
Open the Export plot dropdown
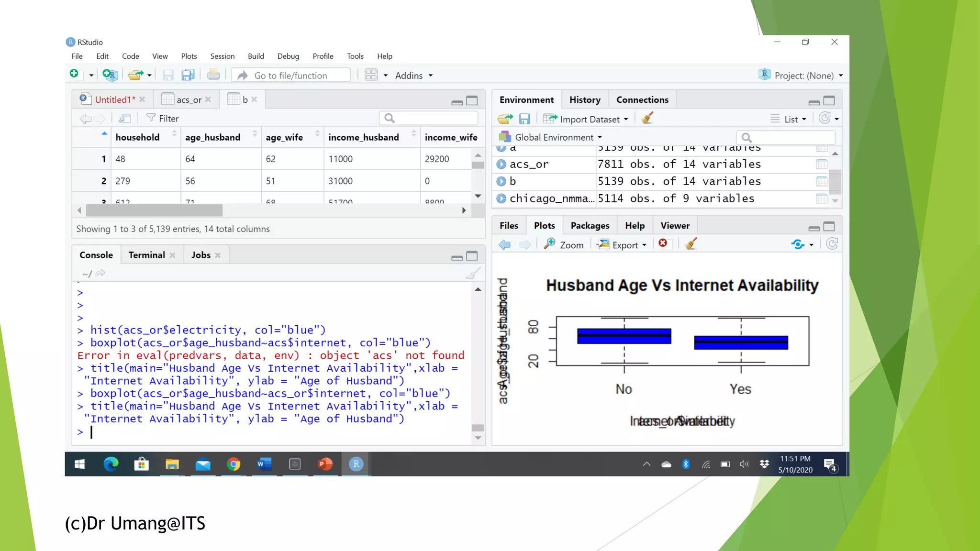tap(622, 245)
